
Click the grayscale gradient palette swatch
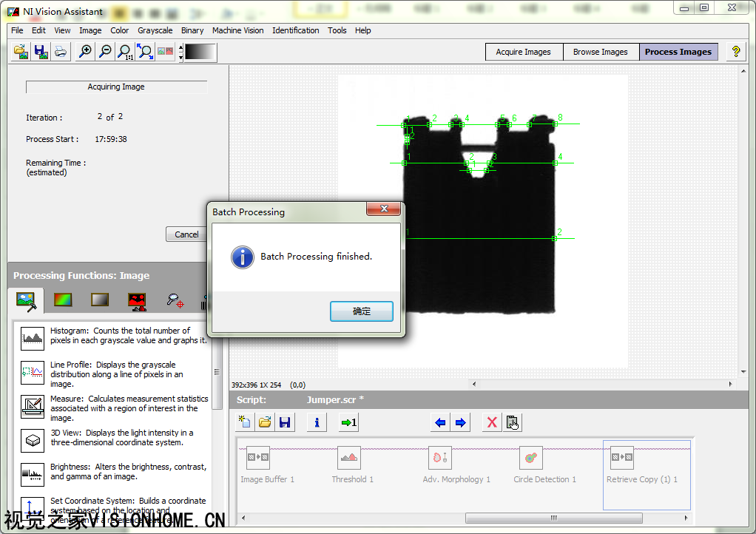[x=200, y=52]
